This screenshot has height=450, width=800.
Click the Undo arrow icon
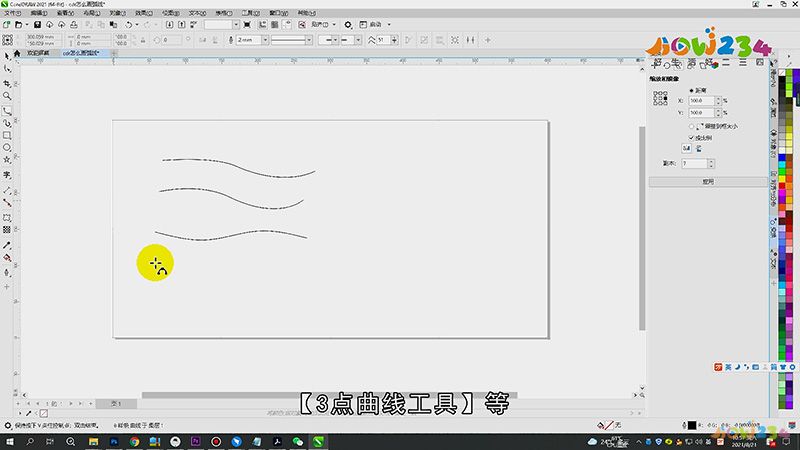[129, 24]
